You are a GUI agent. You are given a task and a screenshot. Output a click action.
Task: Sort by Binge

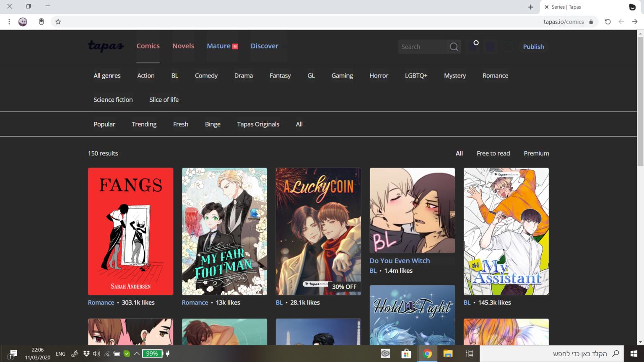pos(213,124)
